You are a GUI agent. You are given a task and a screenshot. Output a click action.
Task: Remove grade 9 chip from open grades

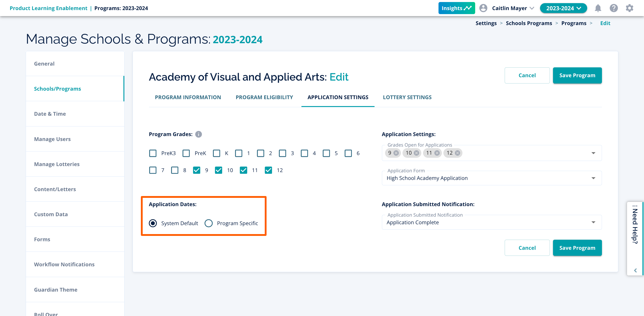pyautogui.click(x=396, y=153)
